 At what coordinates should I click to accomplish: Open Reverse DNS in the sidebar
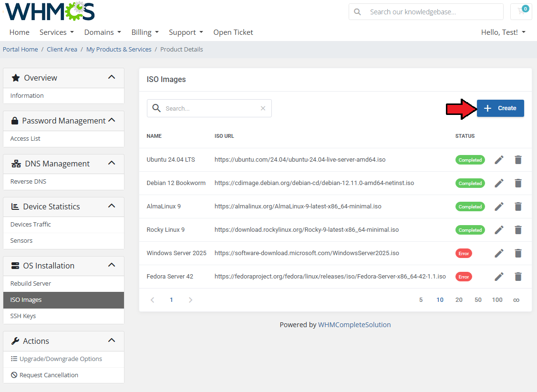tap(64, 181)
